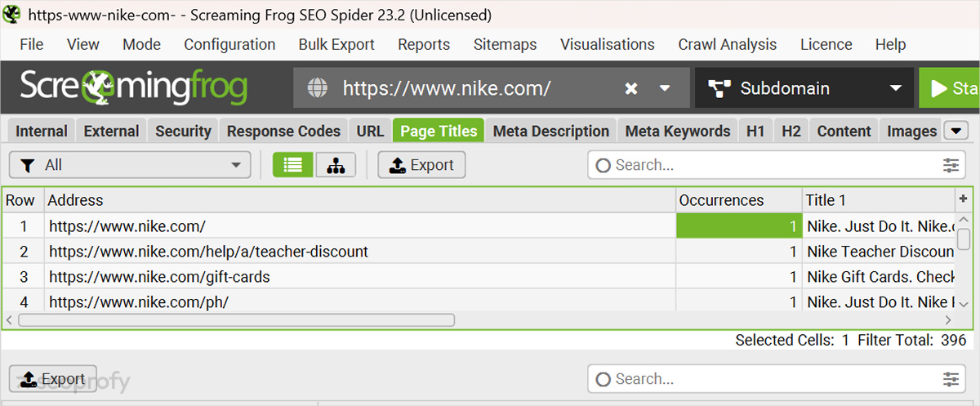Start the crawl with green Start button
This screenshot has width=980, height=406.
tap(950, 88)
